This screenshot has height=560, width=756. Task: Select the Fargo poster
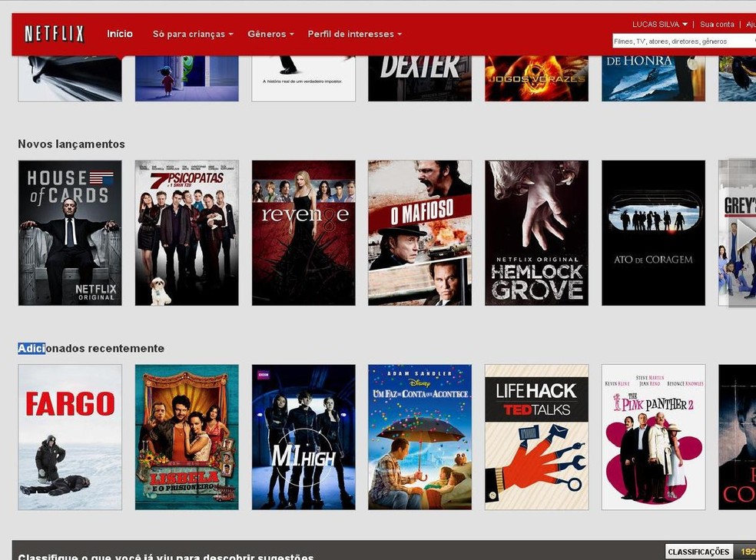click(69, 436)
